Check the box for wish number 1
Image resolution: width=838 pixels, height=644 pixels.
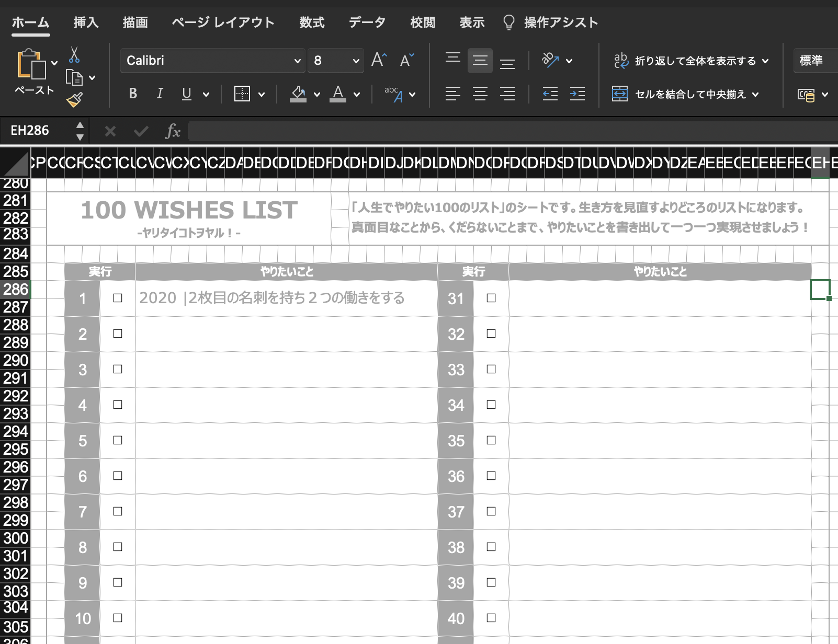pyautogui.click(x=118, y=298)
